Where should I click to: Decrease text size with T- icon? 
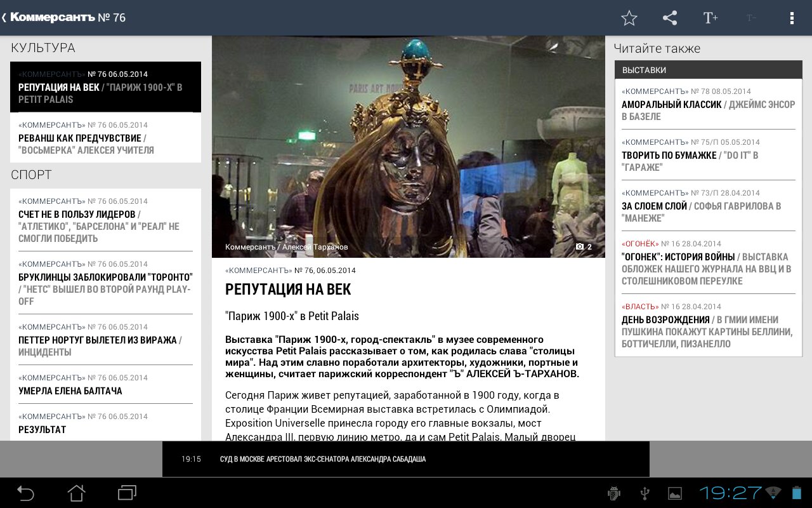tap(751, 18)
